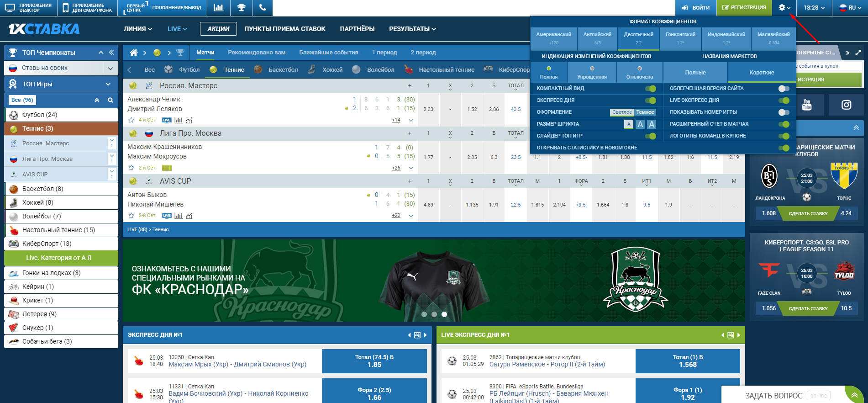The width and height of the screenshot is (868, 403).
Task: Open the settings gear menu
Action: 784,8
